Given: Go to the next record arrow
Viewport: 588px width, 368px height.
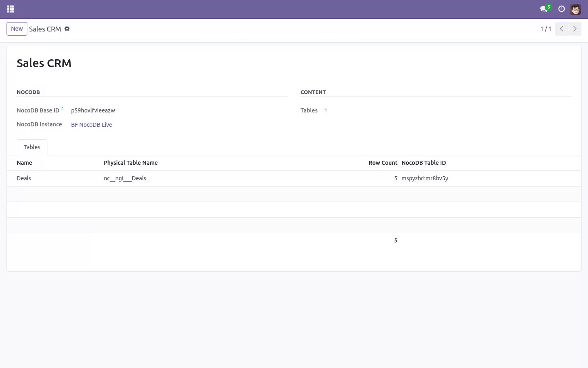Looking at the screenshot, I should tap(575, 29).
